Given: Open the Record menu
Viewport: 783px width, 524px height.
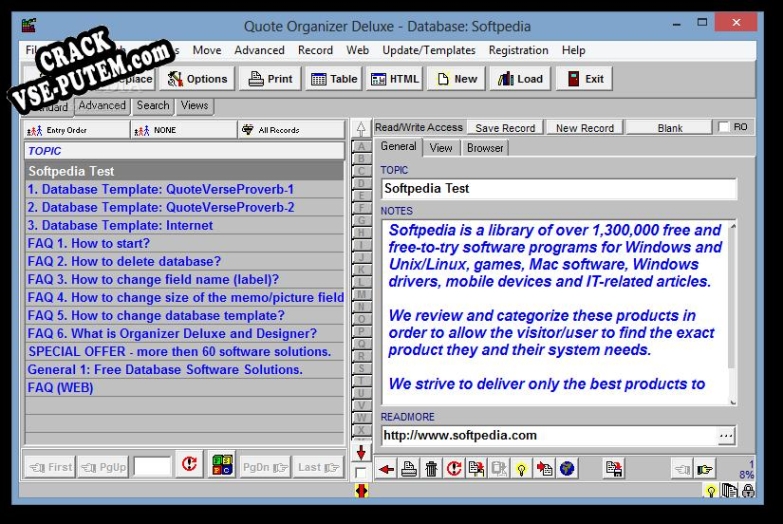Looking at the screenshot, I should [315, 50].
